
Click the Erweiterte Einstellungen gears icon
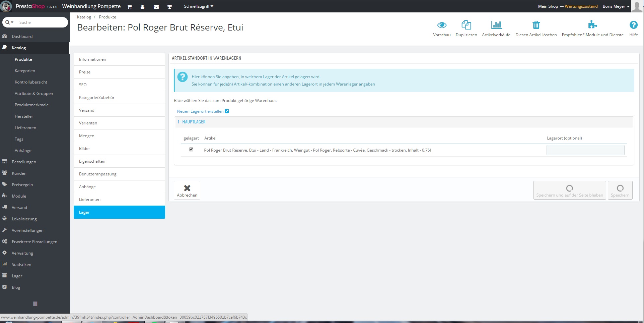coord(5,241)
